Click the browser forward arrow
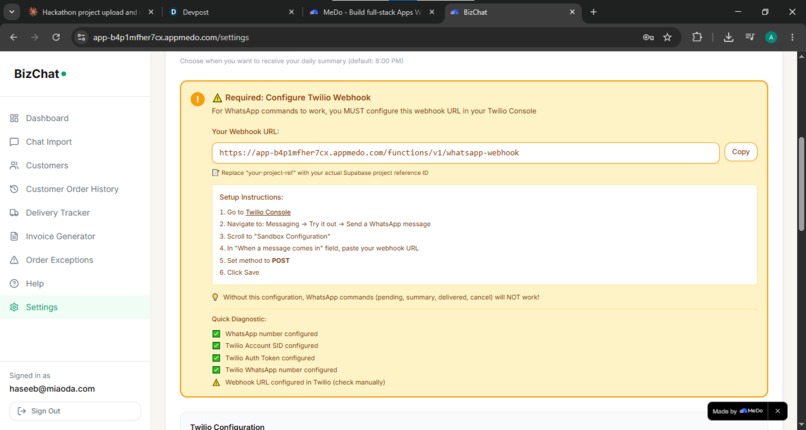The image size is (806, 430). tap(34, 37)
